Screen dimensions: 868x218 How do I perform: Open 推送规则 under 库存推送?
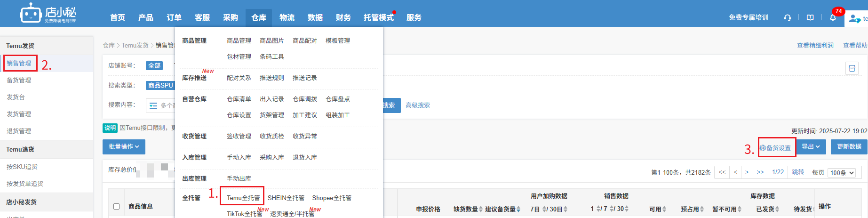coord(272,78)
